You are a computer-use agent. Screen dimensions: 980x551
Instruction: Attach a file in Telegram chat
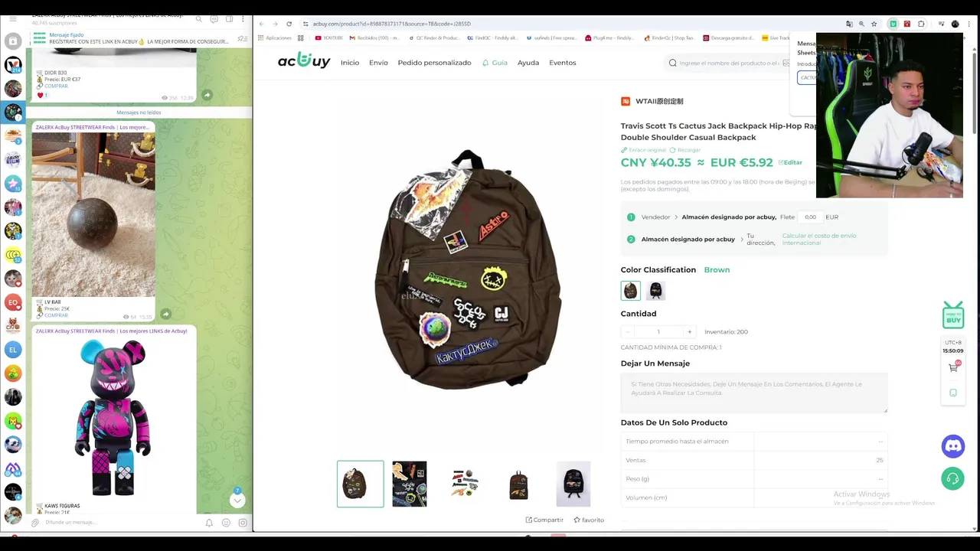[x=34, y=523]
